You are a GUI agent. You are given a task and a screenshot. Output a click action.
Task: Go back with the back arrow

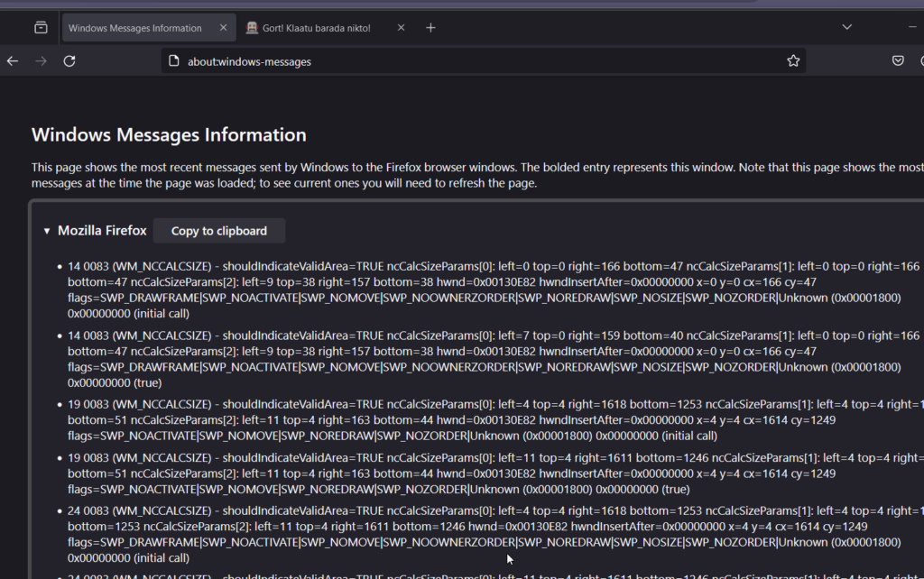point(13,61)
